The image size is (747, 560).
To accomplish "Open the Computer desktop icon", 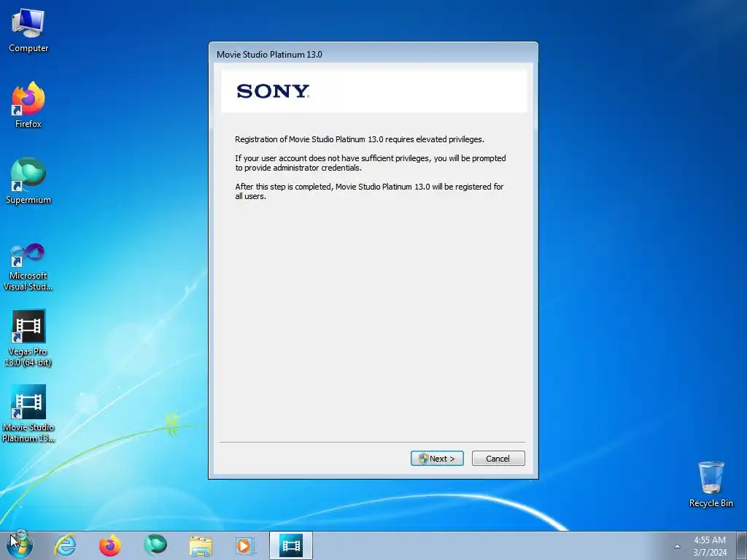I will click(x=28, y=31).
